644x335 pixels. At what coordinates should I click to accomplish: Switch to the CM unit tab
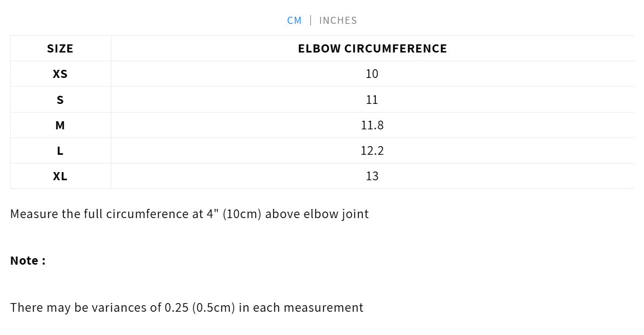294,21
